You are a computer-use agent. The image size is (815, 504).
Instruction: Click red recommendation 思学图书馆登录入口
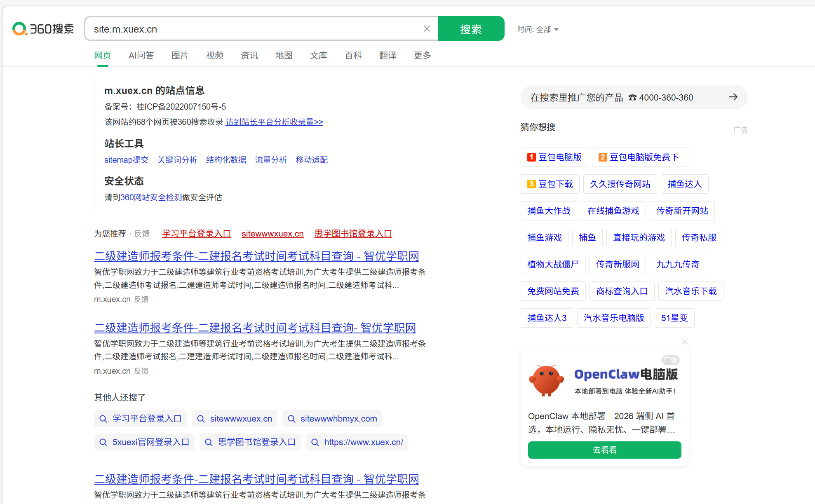pos(353,234)
